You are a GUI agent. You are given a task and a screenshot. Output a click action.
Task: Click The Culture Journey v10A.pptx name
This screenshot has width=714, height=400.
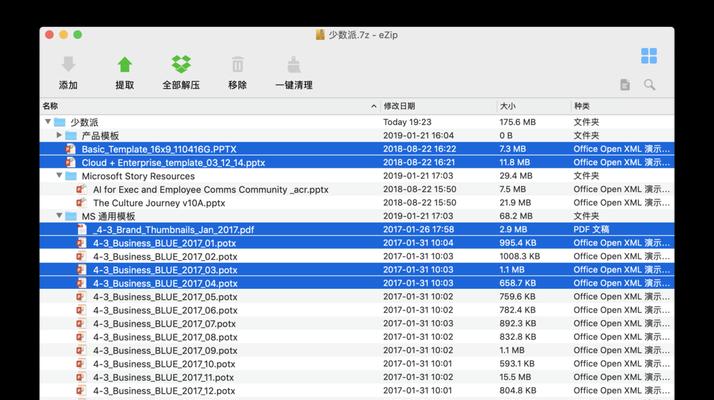tap(159, 203)
